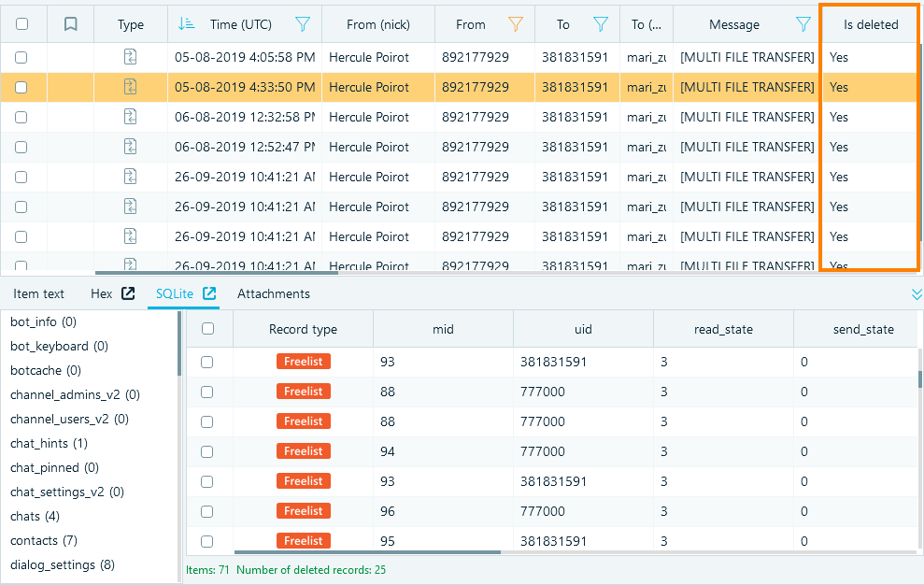Collapse the details panel with the double chevron
The height and width of the screenshot is (585, 924).
(x=917, y=294)
